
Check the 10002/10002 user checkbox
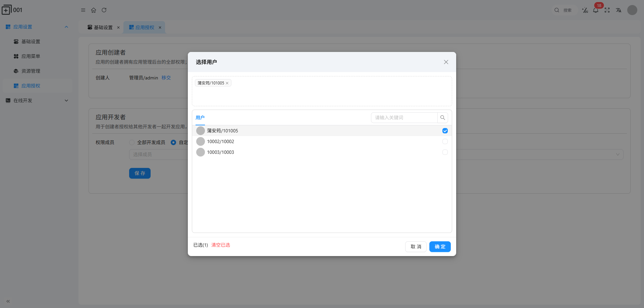tap(445, 141)
